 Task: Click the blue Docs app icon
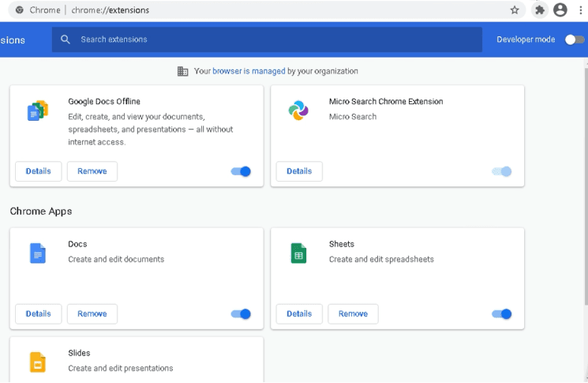pos(37,253)
